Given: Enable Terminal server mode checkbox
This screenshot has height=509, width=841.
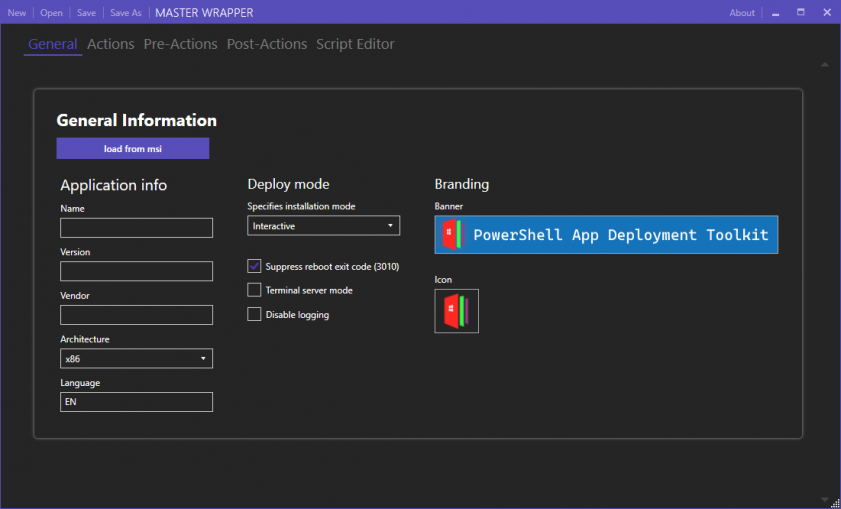Looking at the screenshot, I should (254, 290).
